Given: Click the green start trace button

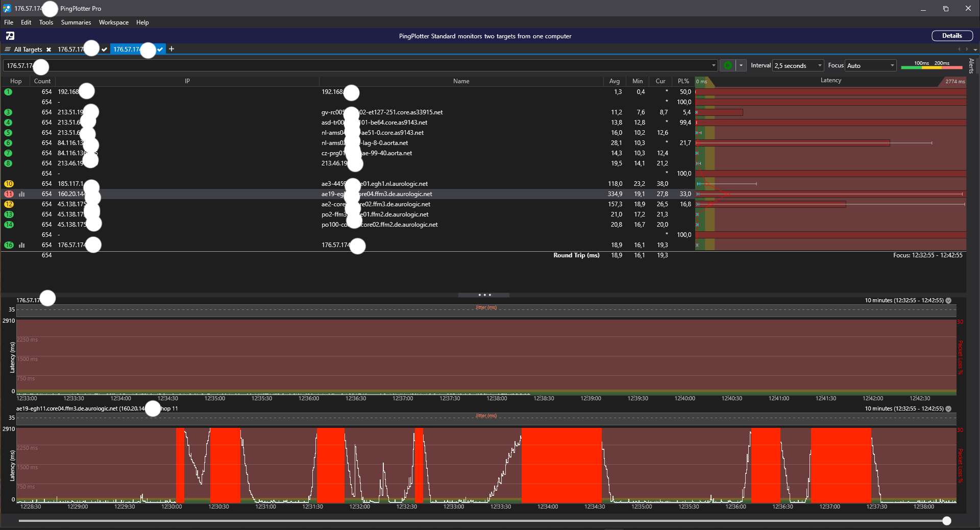Looking at the screenshot, I should click(727, 65).
